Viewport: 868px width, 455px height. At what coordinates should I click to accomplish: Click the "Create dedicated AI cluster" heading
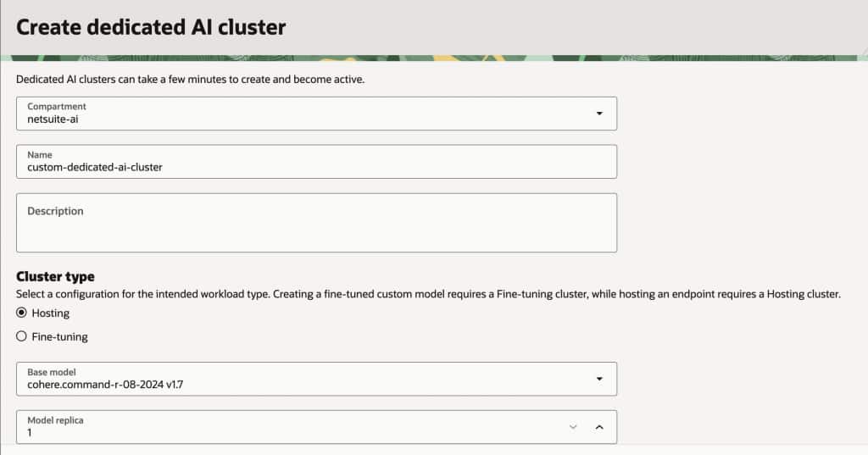(x=151, y=27)
